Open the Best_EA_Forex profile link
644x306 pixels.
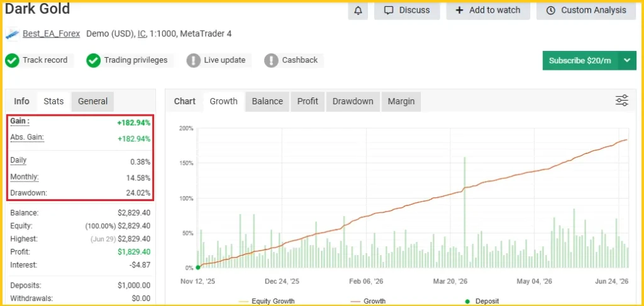52,34
